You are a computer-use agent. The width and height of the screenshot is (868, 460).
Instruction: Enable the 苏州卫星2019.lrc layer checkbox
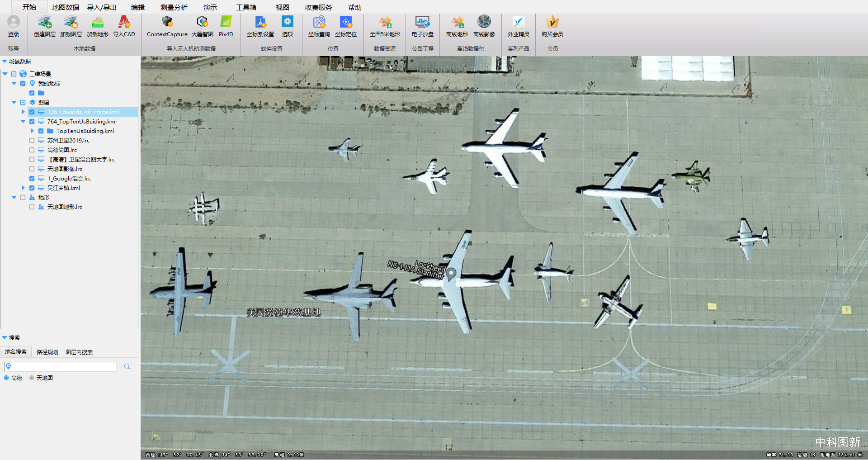coord(32,140)
